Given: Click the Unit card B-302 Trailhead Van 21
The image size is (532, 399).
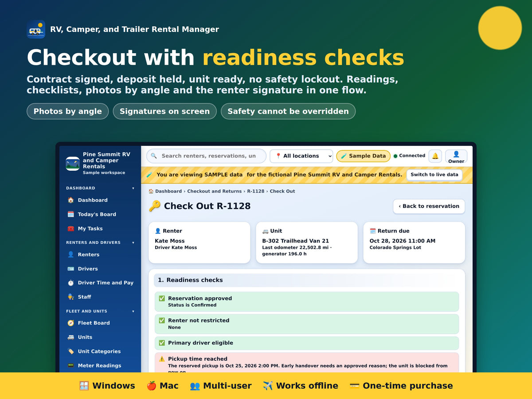Looking at the screenshot, I should tap(307, 243).
